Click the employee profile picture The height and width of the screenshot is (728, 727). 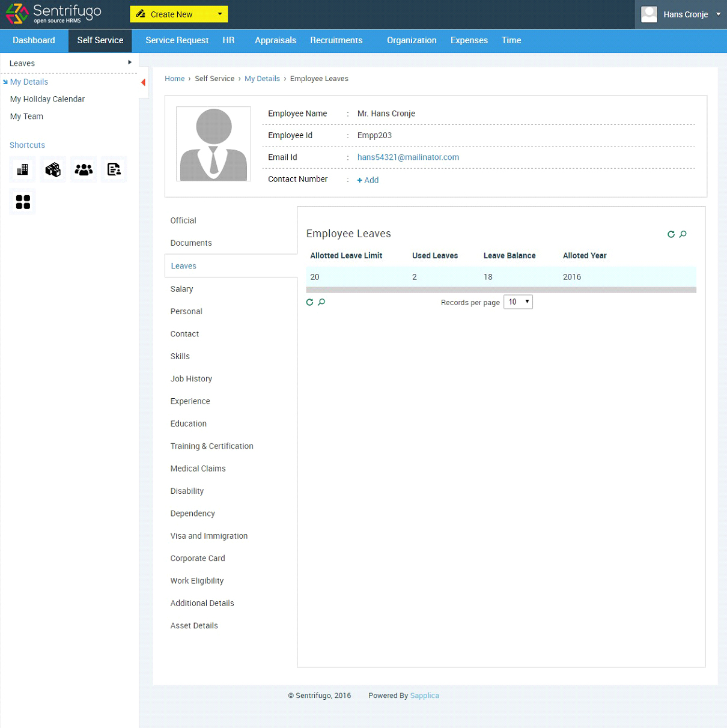click(213, 144)
